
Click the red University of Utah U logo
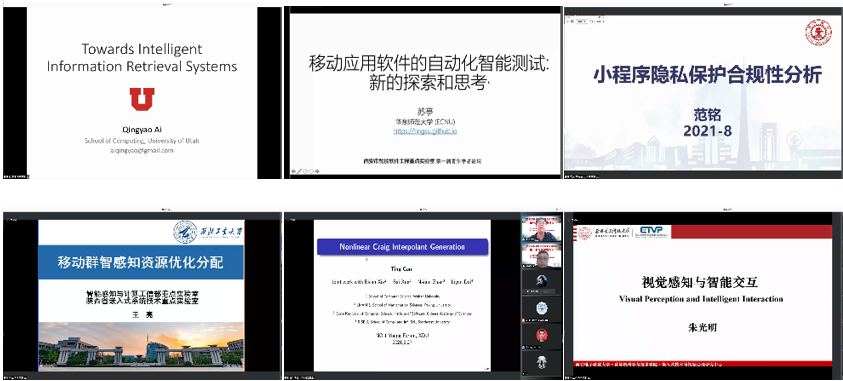[142, 100]
